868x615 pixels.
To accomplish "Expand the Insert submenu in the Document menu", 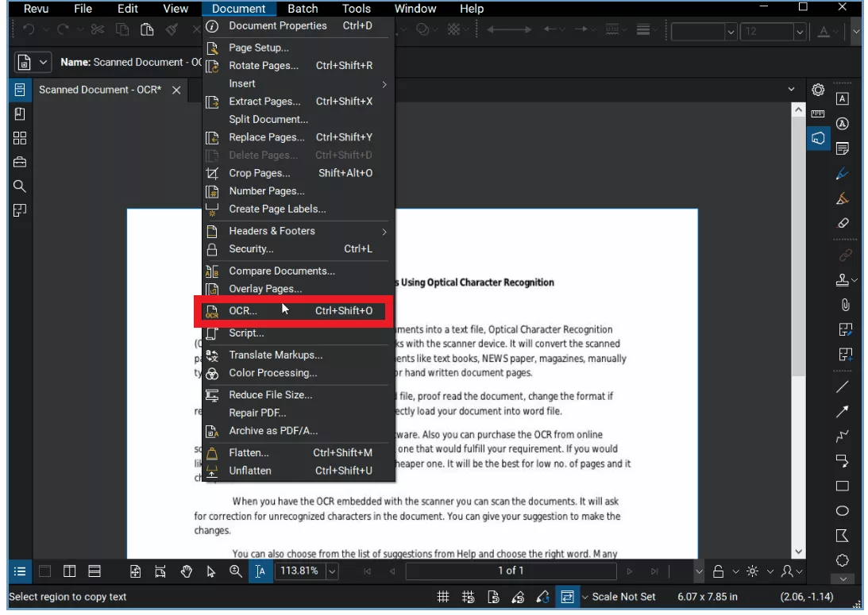I will 241,83.
